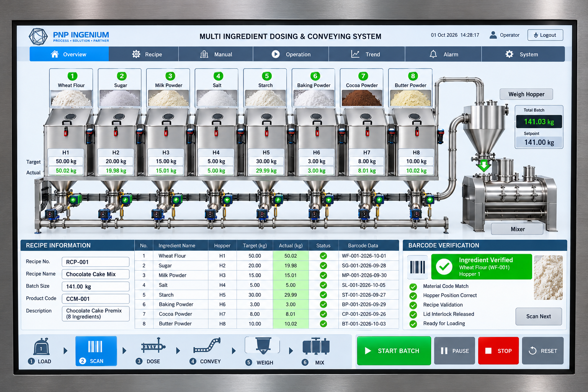Viewport: 588px width, 392px height.
Task: Click the H5 actual weight 29.99 kg
Action: point(266,171)
